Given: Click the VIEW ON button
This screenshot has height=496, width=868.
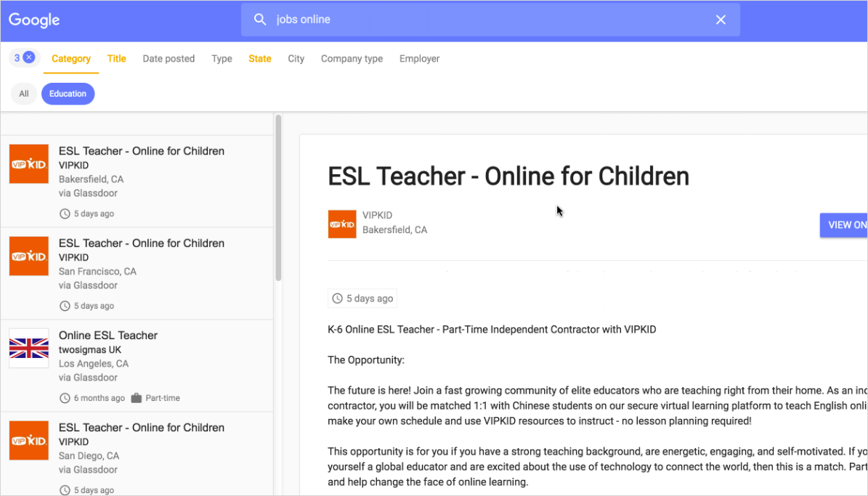Looking at the screenshot, I should (843, 225).
